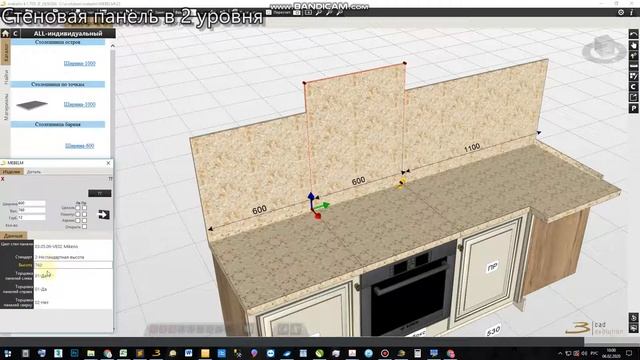
Task: Open ALL-индивидуальный catalog selector
Action: click(68, 33)
